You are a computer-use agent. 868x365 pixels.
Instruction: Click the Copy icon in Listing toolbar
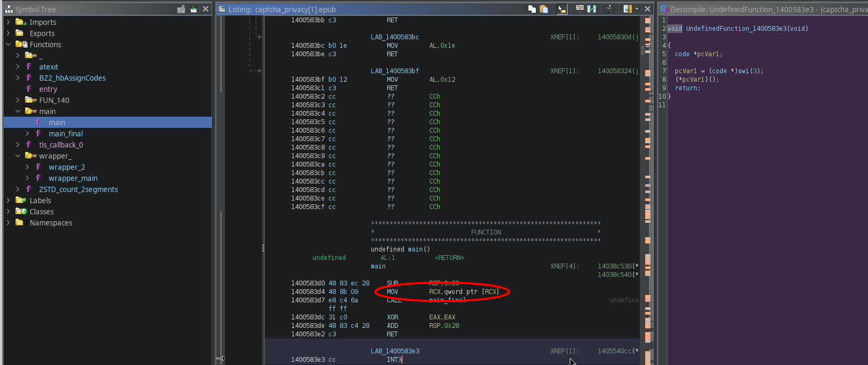(x=532, y=9)
